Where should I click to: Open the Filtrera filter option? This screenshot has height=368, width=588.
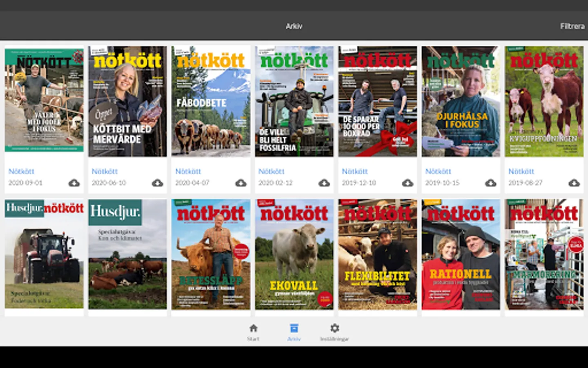(572, 26)
